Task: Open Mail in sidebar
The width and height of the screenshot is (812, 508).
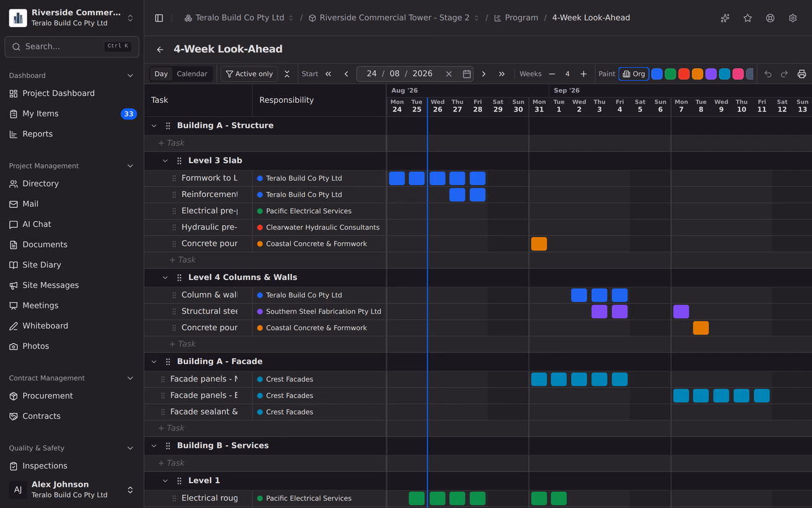Action: 72,204
